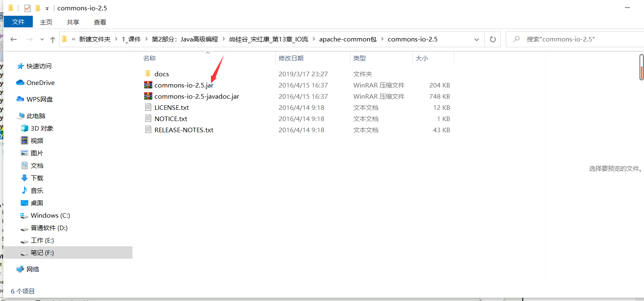Click the search magnifier icon
This screenshot has width=644, height=301.
tap(517, 39)
